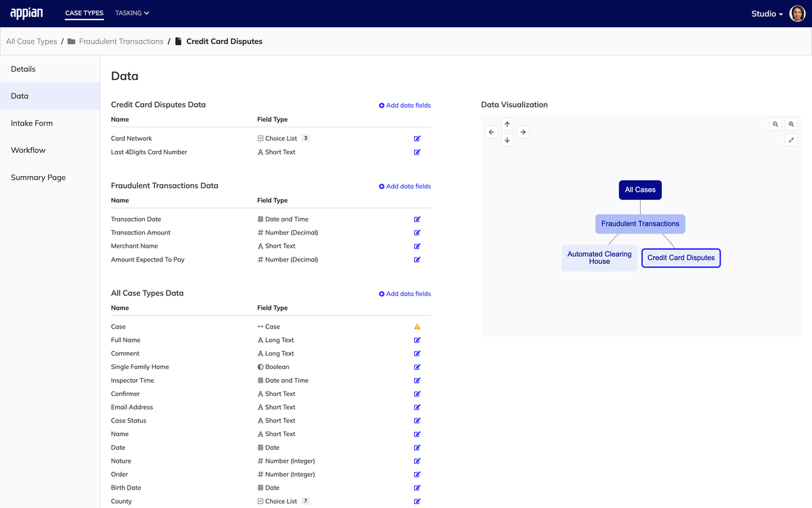Click edit icon for Transaction Amount

click(x=417, y=233)
